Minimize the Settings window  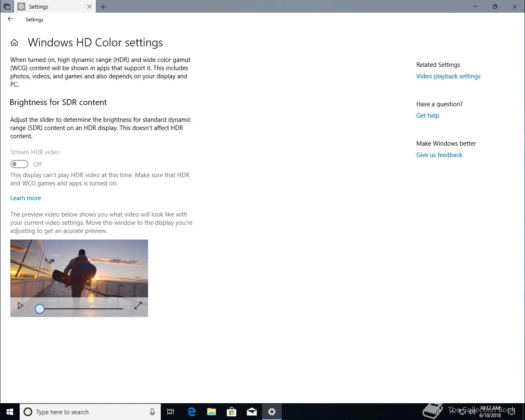(x=475, y=7)
